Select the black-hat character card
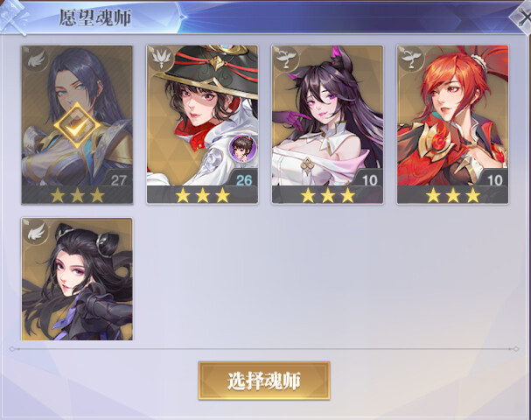Image resolution: width=531 pixels, height=420 pixels. click(202, 125)
